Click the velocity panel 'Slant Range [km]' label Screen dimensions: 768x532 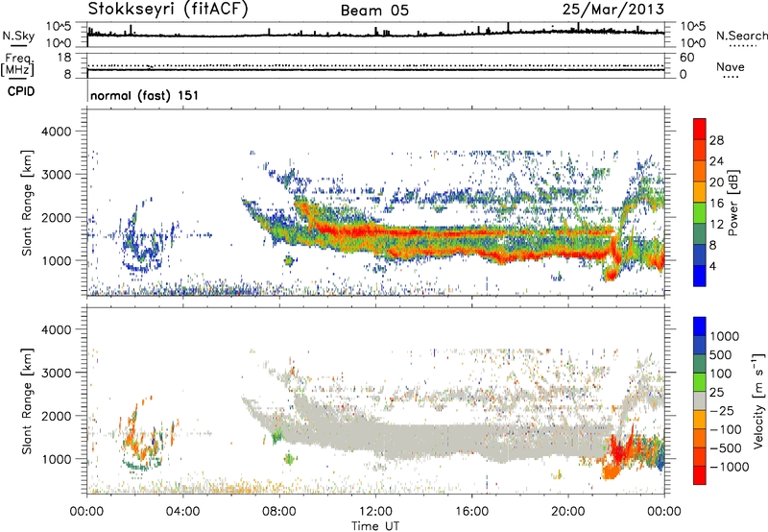tap(27, 400)
